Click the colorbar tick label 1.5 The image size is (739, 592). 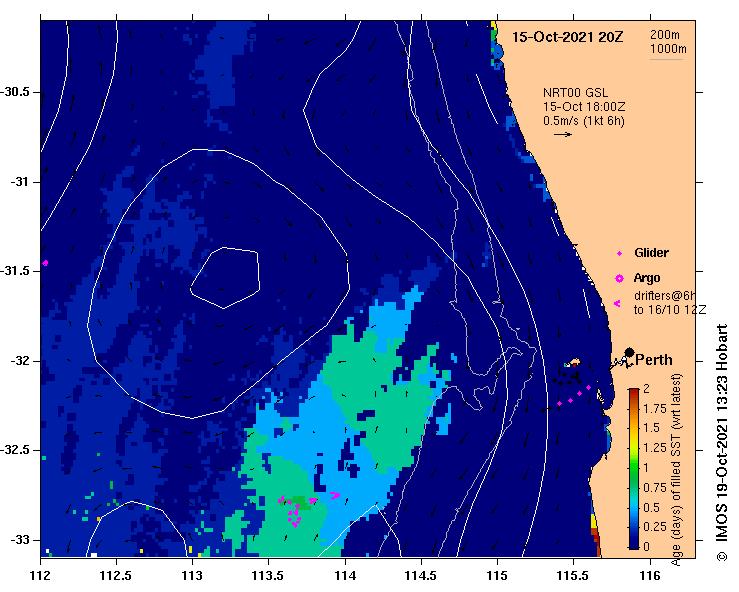651,428
